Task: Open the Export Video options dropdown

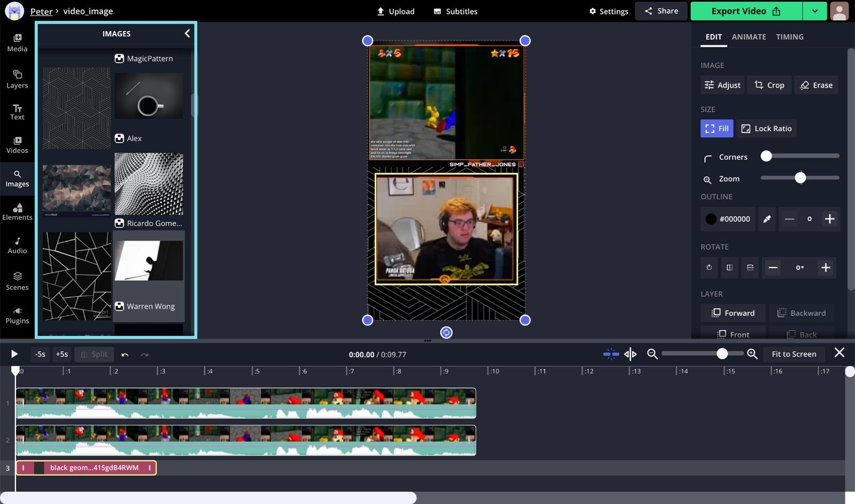Action: pyautogui.click(x=814, y=11)
